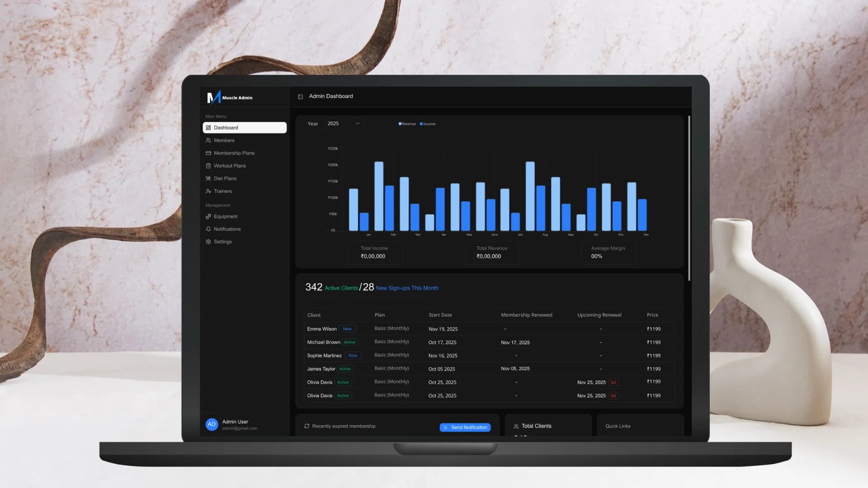Screen dimensions: 868x488
Task: Click the Client column header
Action: [x=314, y=315]
